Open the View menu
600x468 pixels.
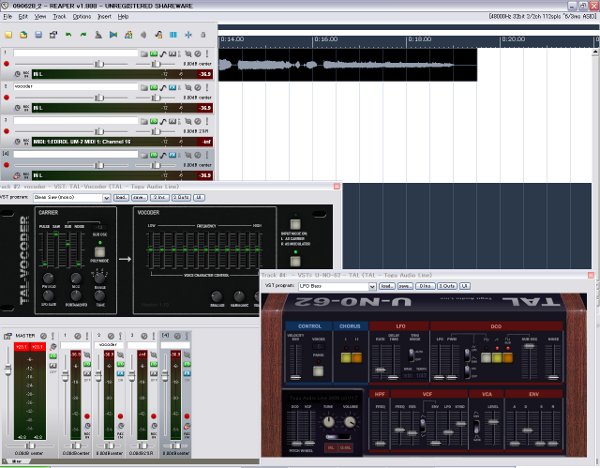tap(40, 17)
